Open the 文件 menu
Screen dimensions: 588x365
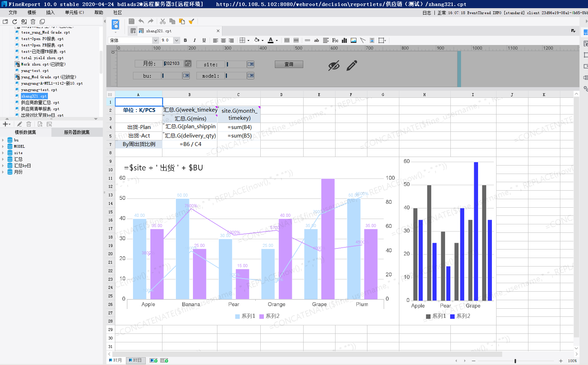click(13, 12)
